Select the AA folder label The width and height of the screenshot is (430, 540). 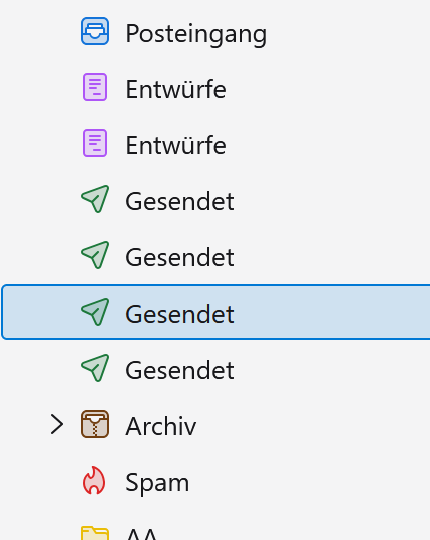pos(141,533)
